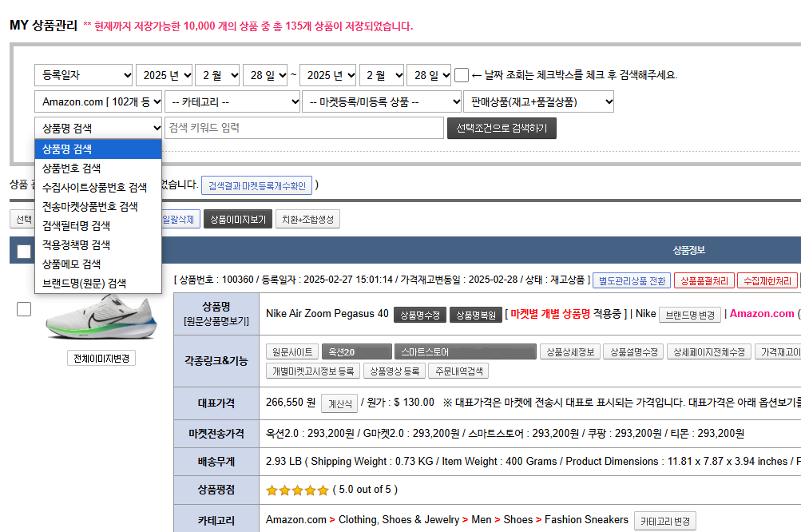Click the 상품명수정 button

point(419,315)
